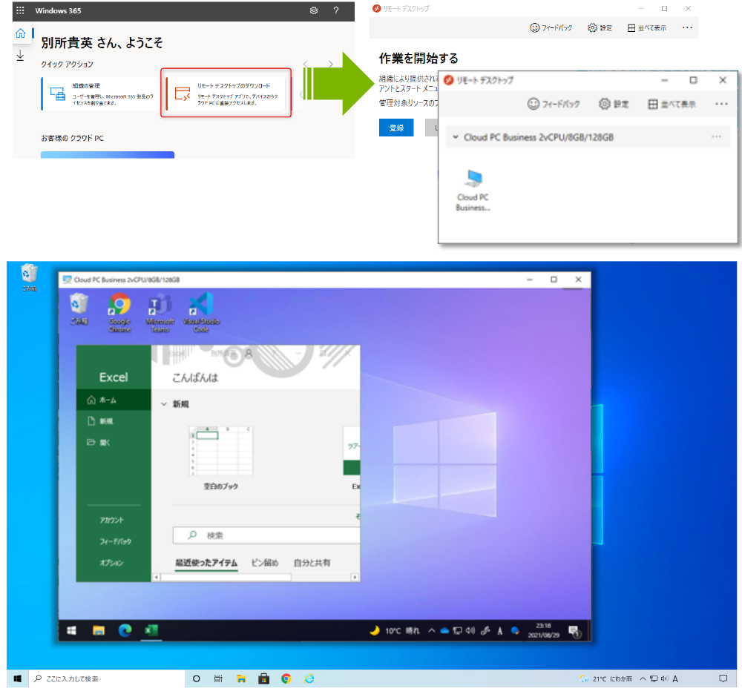Select ホーム in the Excel sidebar
This screenshot has width=742, height=700.
(x=114, y=400)
